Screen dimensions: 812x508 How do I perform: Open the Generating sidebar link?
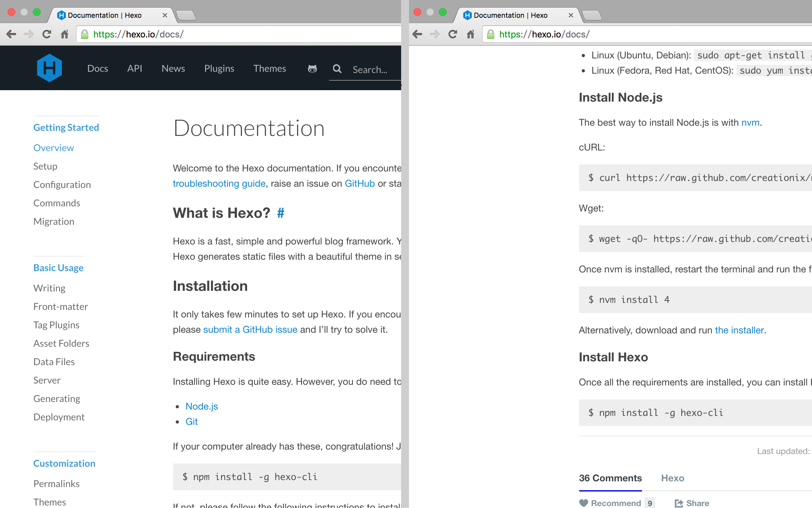[x=57, y=399]
